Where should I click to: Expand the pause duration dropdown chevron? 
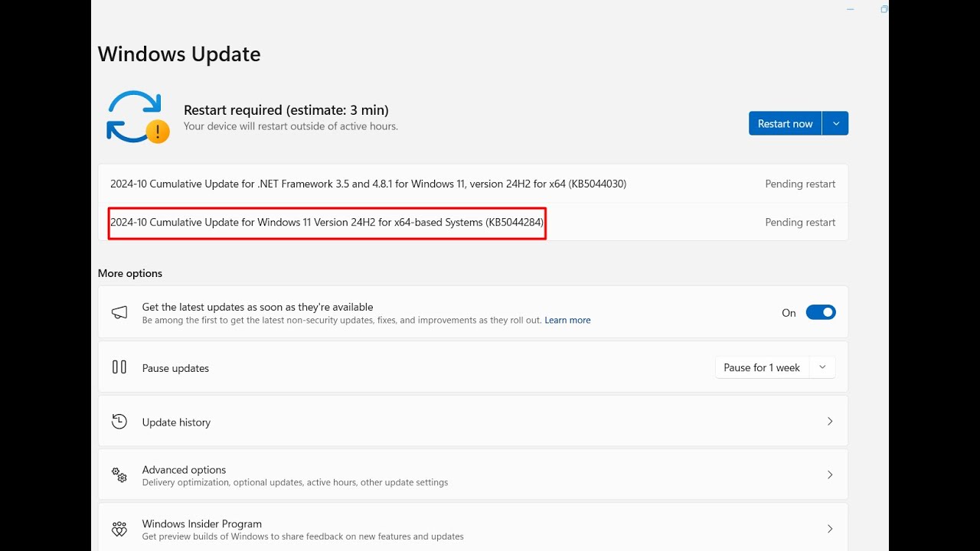coord(822,367)
